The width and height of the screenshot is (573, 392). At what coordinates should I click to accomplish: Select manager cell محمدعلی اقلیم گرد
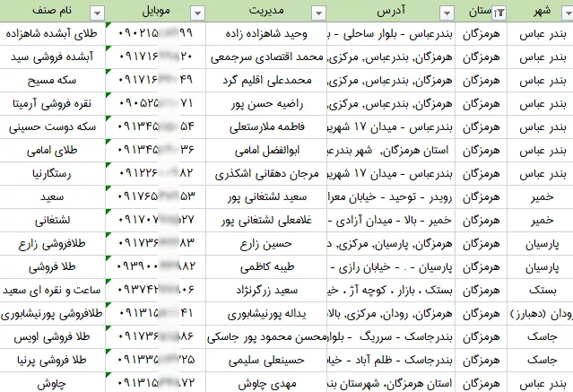coord(266,81)
